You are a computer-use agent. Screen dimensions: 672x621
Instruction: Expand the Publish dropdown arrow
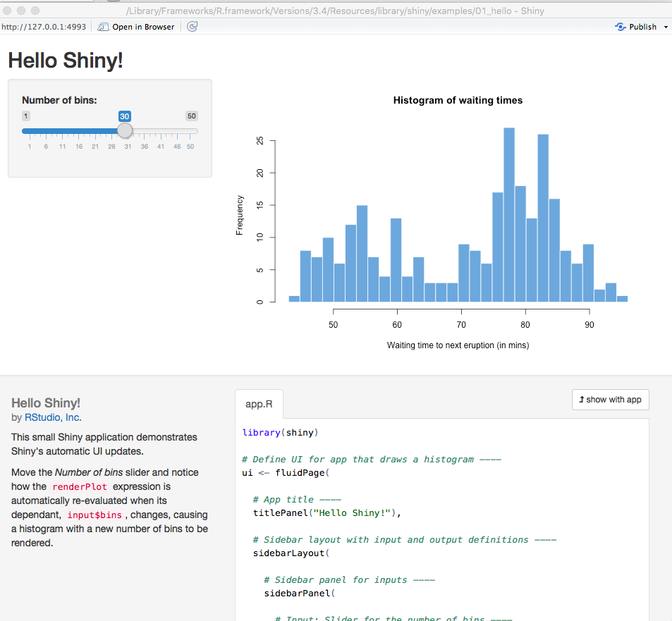click(x=666, y=27)
